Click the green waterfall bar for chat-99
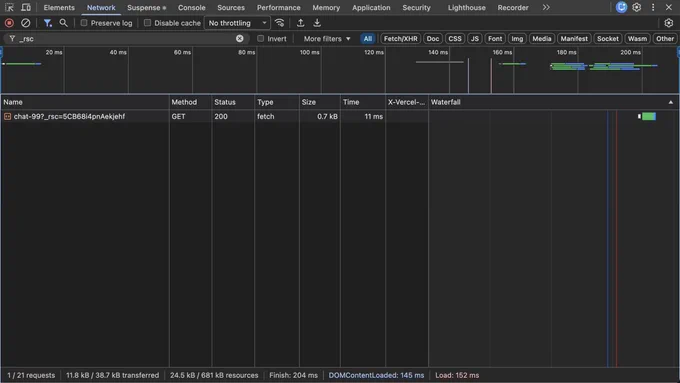The height and width of the screenshot is (383, 680). tap(649, 116)
